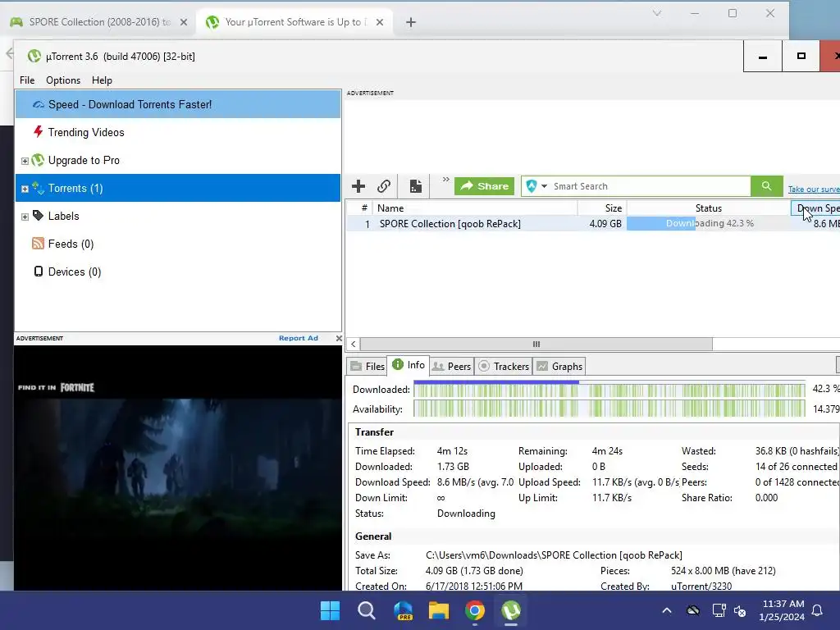Close the Fortnite advertisement panel
This screenshot has height=630, width=840.
[339, 338]
